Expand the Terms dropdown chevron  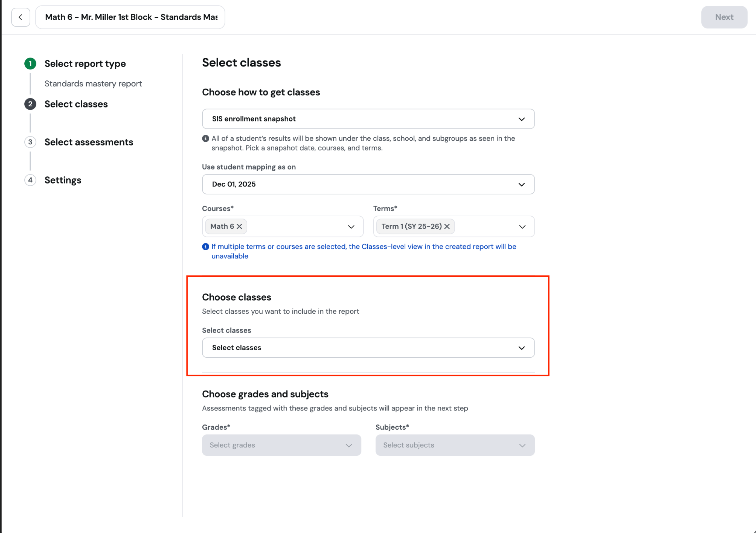coord(522,227)
